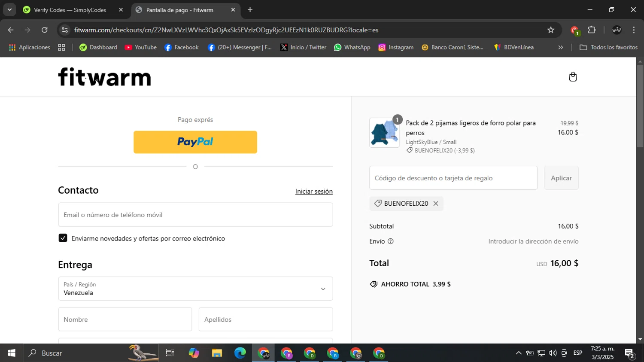644x362 pixels.
Task: Click the Apellidos input field
Action: pyautogui.click(x=266, y=319)
